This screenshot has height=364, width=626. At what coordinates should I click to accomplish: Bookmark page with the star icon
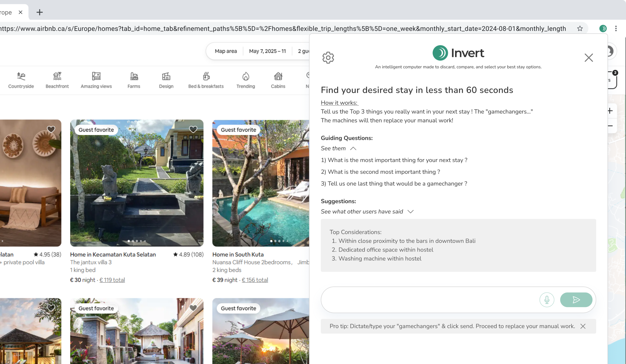click(x=580, y=29)
